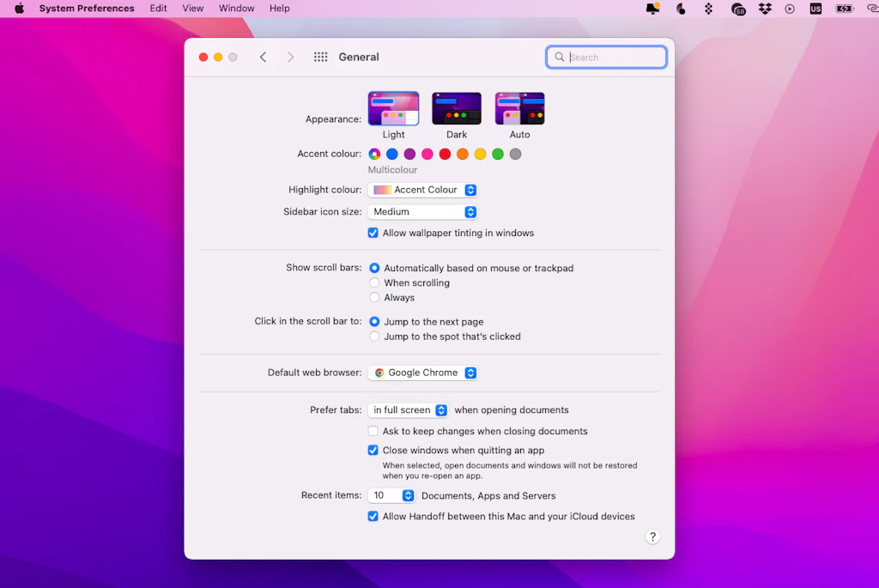The width and height of the screenshot is (879, 588).
Task: Click the "when opening documents" text
Action: (512, 409)
